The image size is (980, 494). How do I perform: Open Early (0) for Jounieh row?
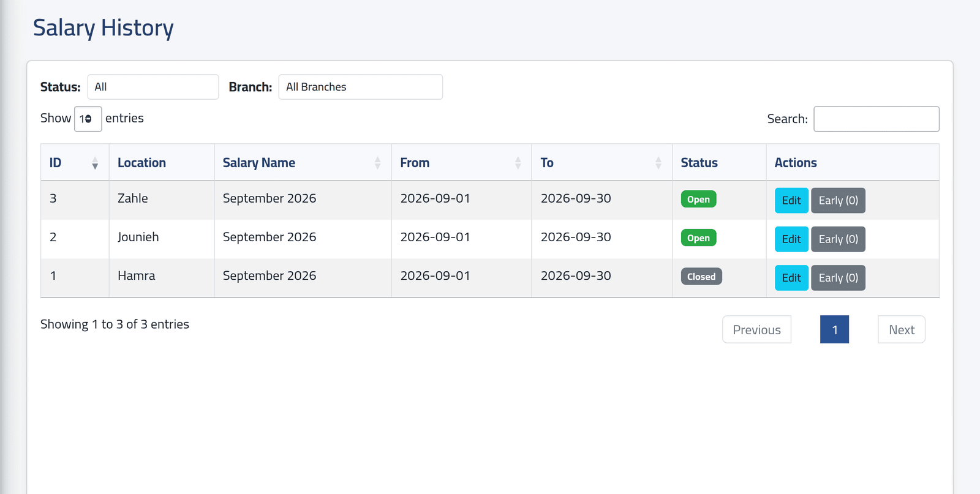click(838, 239)
